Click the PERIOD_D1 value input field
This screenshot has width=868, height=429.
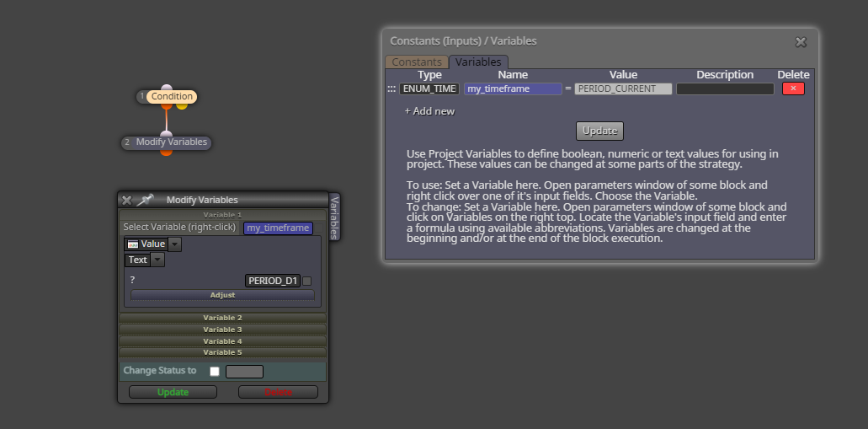(x=273, y=281)
